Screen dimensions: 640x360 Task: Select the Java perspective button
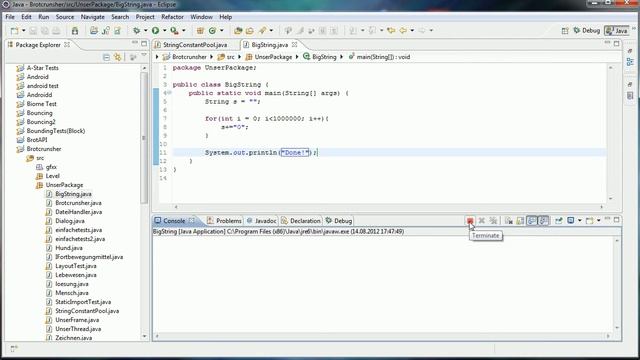click(617, 31)
